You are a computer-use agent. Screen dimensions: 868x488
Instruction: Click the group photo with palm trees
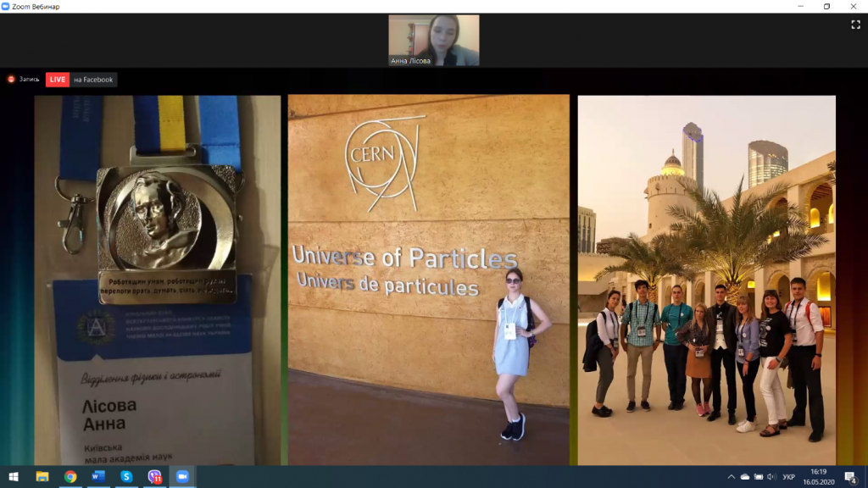tap(707, 280)
